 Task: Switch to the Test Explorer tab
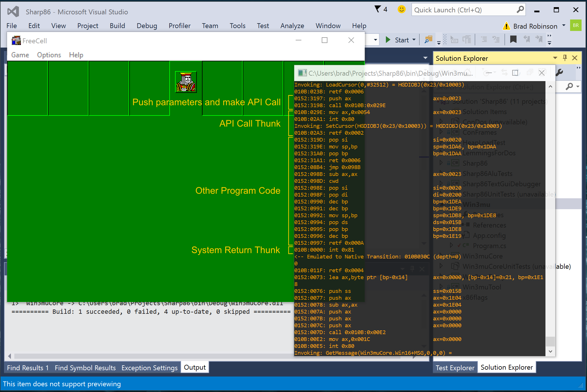(455, 368)
